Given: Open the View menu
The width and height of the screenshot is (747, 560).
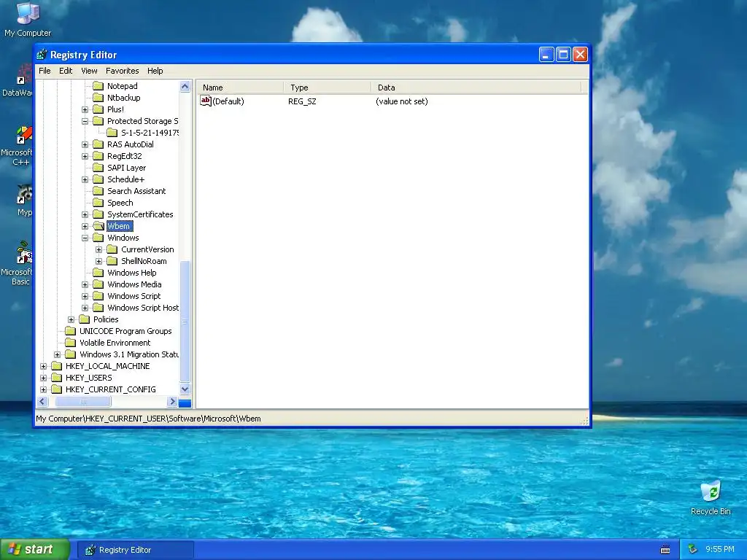Looking at the screenshot, I should (x=89, y=71).
